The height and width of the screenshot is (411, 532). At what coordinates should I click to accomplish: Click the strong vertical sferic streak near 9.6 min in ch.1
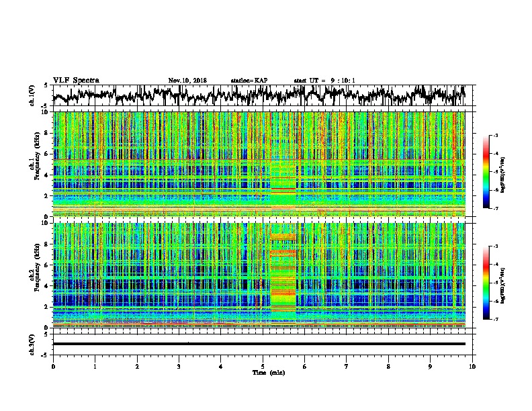tap(454, 164)
